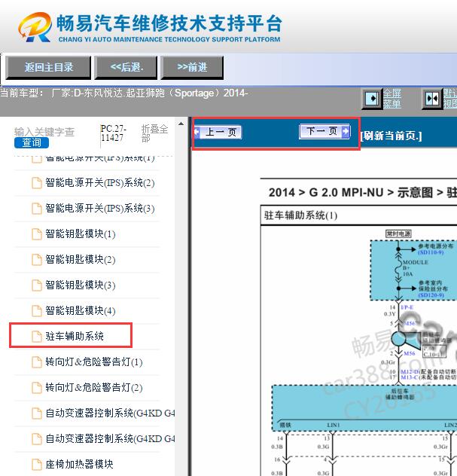Click the 驻车辅助系统(1) diagram title
This screenshot has width=457, height=476.
coord(300,215)
